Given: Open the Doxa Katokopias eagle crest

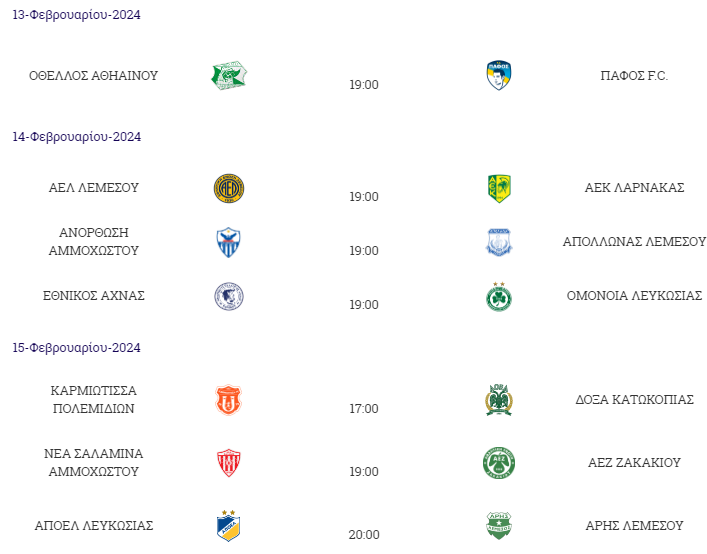Looking at the screenshot, I should (x=499, y=400).
